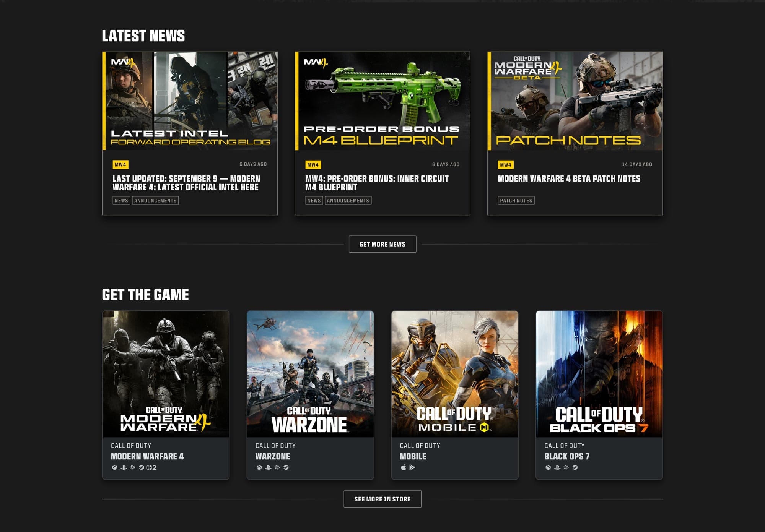765x532 pixels.
Task: Click the Battle.net icon under Black Ops 7
Action: 566,467
